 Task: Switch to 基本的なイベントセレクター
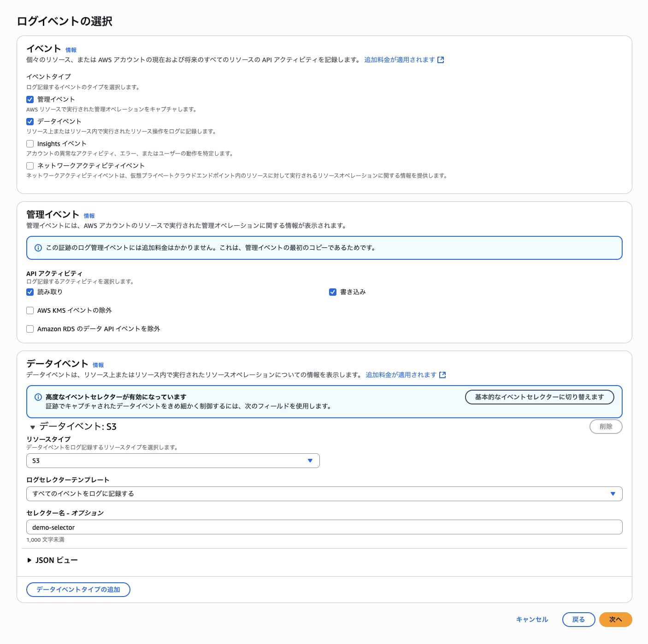point(539,397)
